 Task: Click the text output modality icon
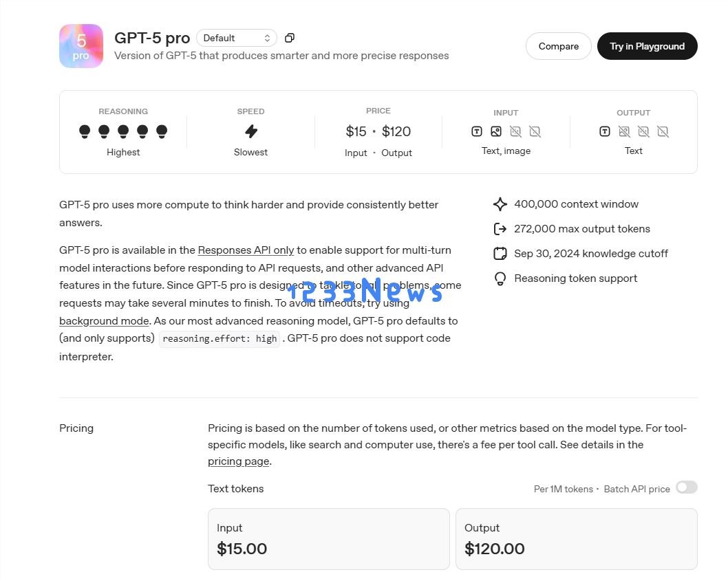pos(605,131)
